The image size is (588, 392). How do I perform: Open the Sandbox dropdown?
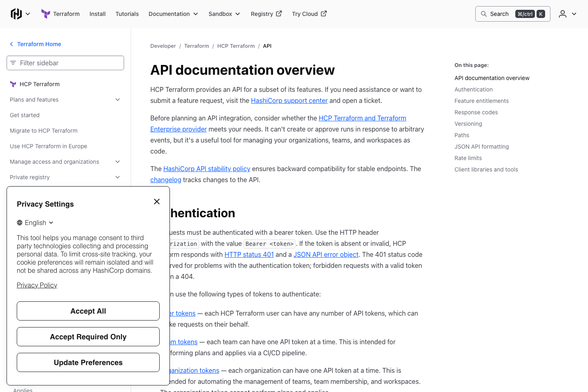[224, 13]
